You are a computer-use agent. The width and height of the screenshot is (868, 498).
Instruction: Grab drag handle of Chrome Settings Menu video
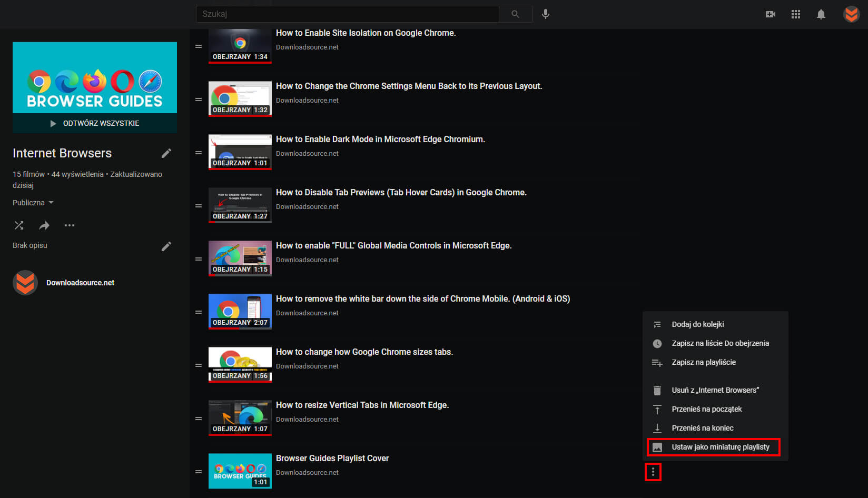click(x=199, y=99)
